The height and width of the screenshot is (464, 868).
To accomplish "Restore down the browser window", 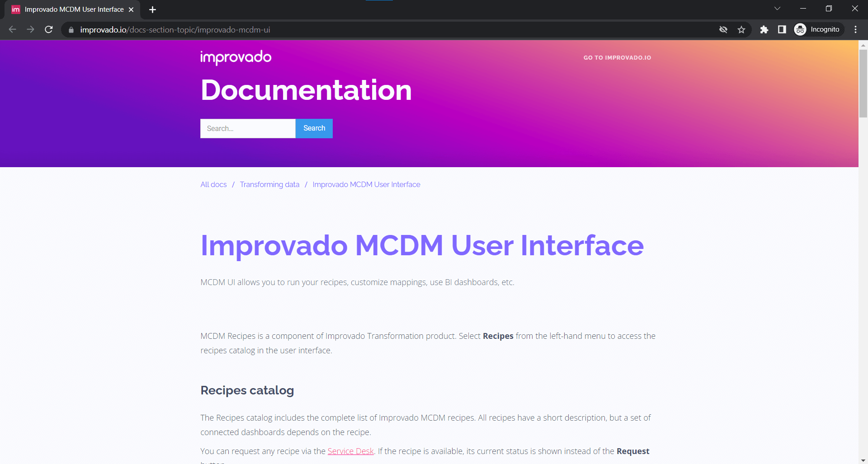I will click(x=829, y=9).
